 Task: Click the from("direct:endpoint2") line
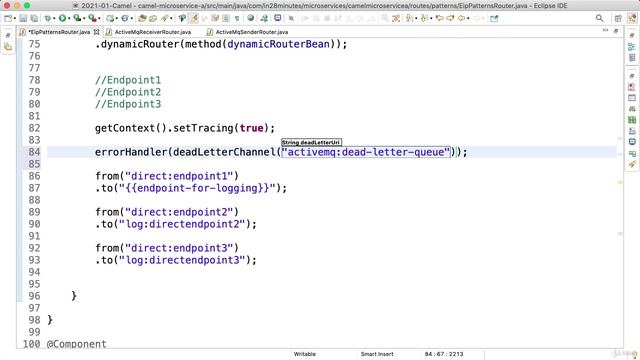tap(167, 212)
